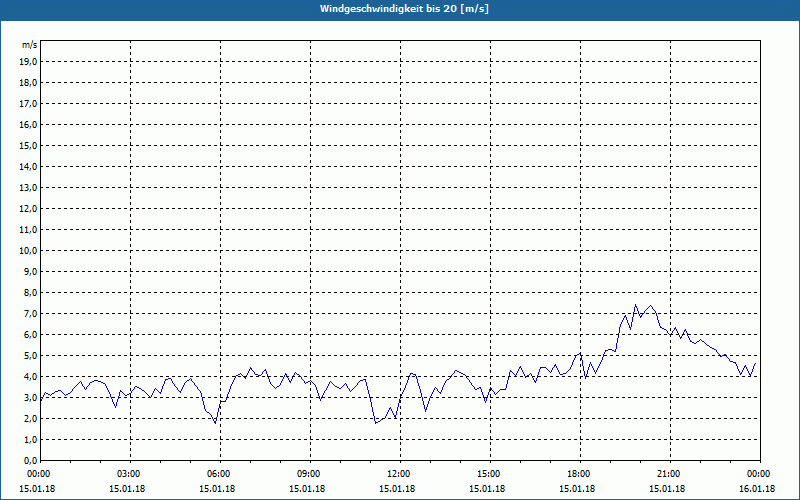The width and height of the screenshot is (800, 500).
Task: Click the "6,0" y-axis value
Action: [30, 335]
